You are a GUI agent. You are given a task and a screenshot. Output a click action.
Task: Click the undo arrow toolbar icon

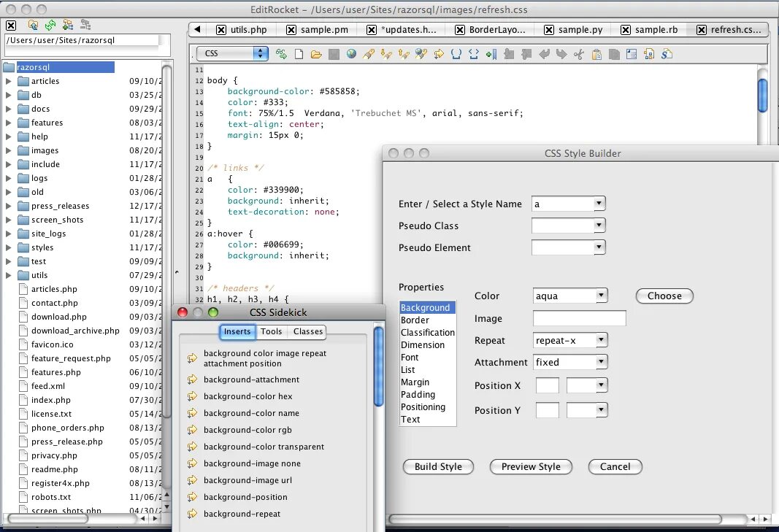pos(544,54)
